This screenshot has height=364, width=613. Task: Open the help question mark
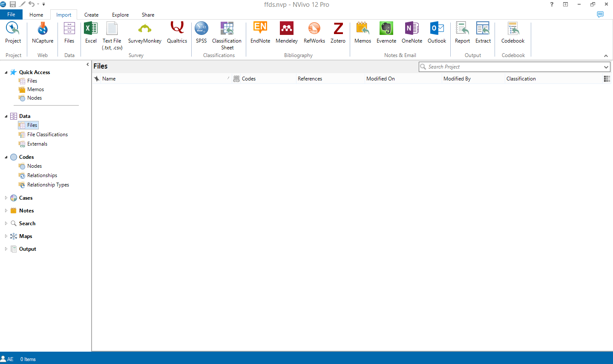[552, 4]
